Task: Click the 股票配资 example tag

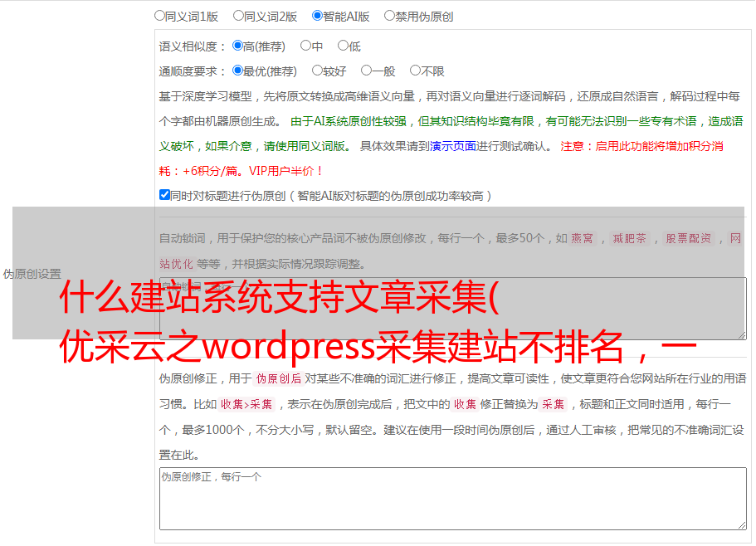Action: [x=688, y=238]
